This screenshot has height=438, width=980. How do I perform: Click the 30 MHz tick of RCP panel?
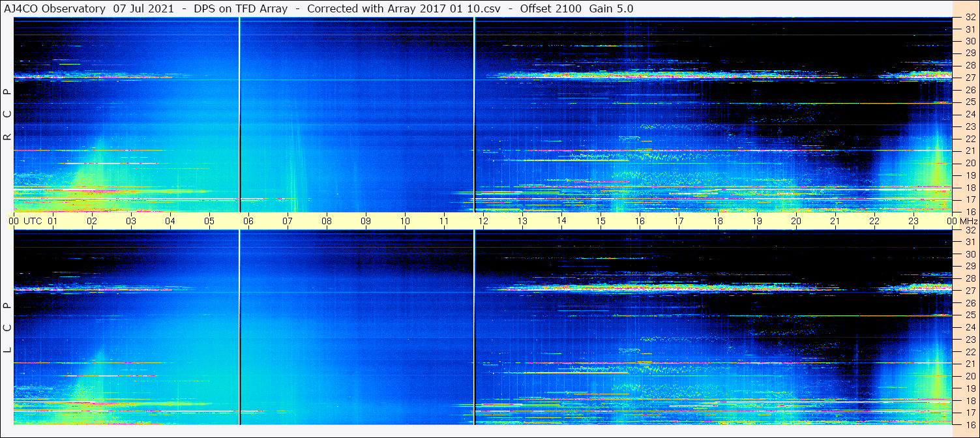(x=970, y=42)
